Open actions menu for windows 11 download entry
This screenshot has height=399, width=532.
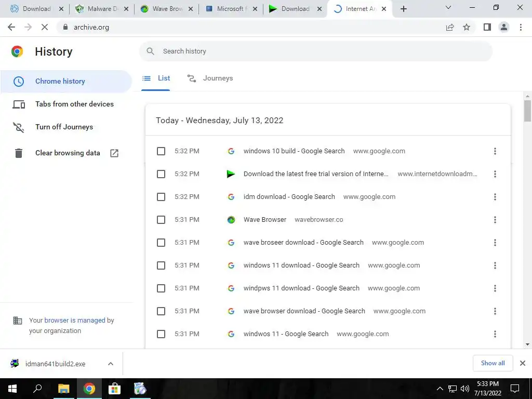(x=495, y=265)
